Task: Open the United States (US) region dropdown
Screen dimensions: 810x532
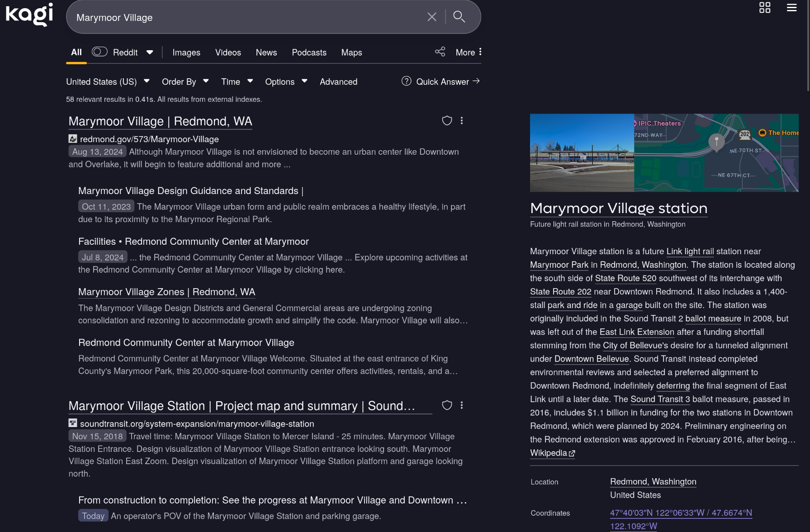Action: (x=108, y=82)
